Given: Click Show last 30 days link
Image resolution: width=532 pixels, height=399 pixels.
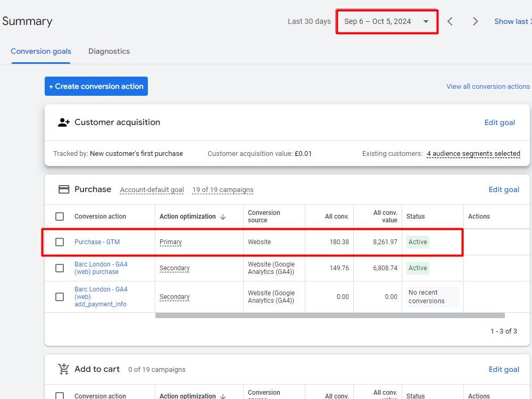Looking at the screenshot, I should tap(513, 21).
